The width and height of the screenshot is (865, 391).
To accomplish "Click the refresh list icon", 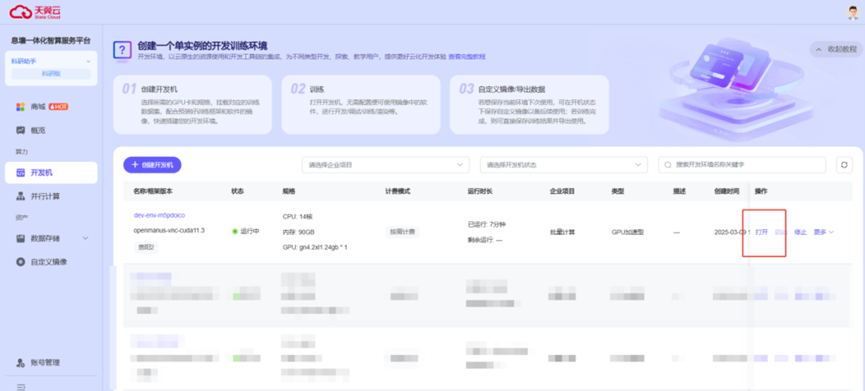I will (844, 165).
